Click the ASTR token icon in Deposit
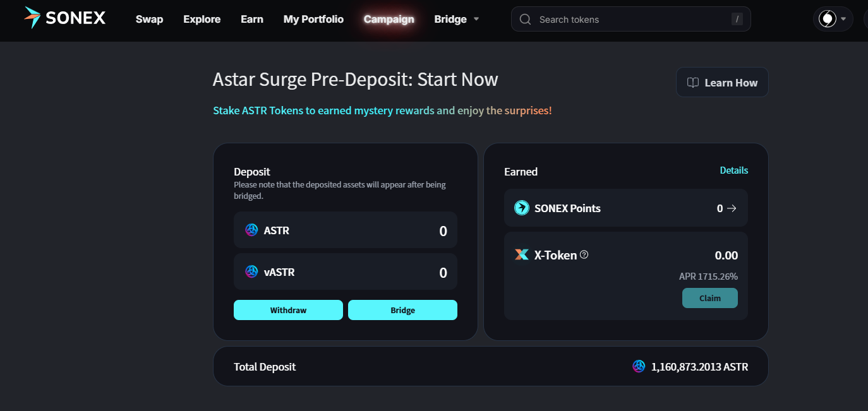Image resolution: width=868 pixels, height=411 pixels. coord(251,230)
